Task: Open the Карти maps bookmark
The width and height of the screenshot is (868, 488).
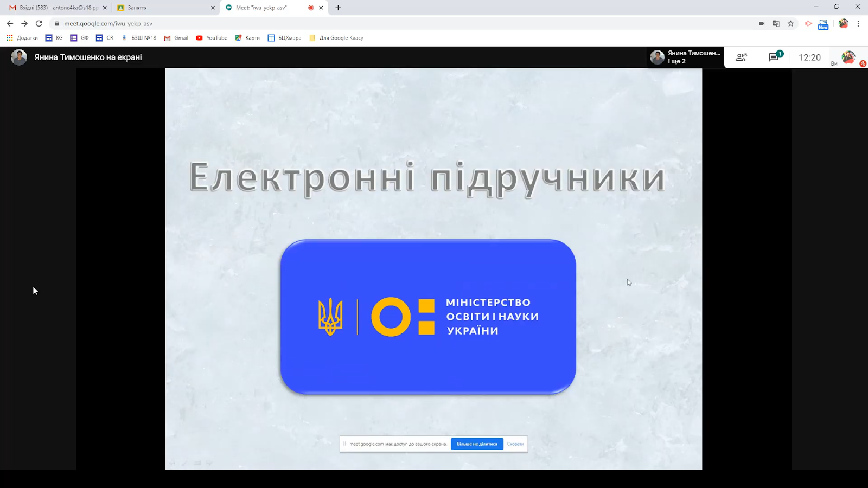Action: point(247,38)
